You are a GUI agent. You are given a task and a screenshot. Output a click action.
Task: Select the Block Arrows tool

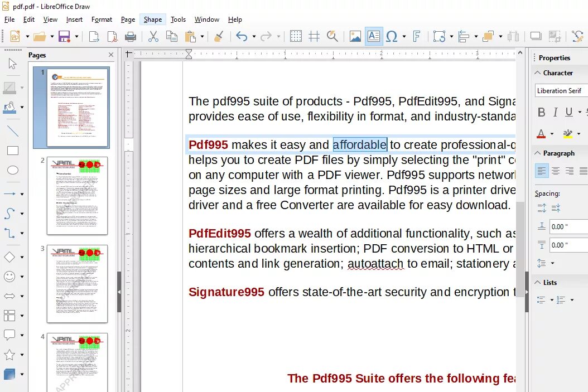tap(9, 296)
